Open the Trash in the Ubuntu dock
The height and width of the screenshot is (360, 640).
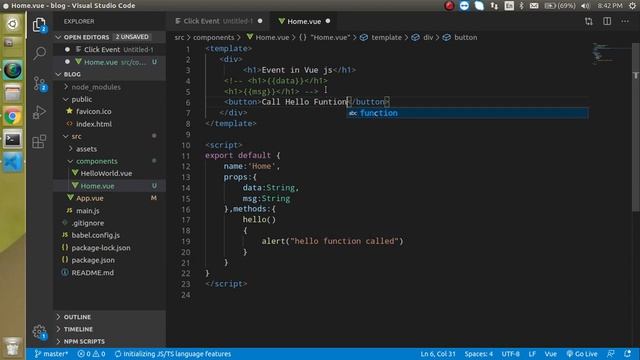13,347
